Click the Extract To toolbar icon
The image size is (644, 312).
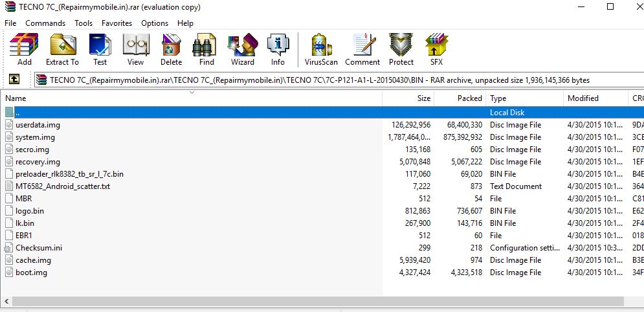[62, 50]
